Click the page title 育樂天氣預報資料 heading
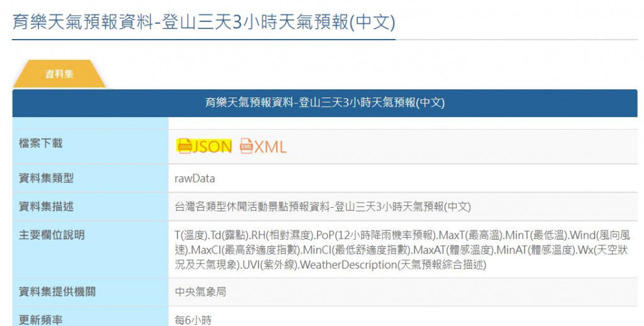Screen dimensions: 644x326 click(x=204, y=22)
